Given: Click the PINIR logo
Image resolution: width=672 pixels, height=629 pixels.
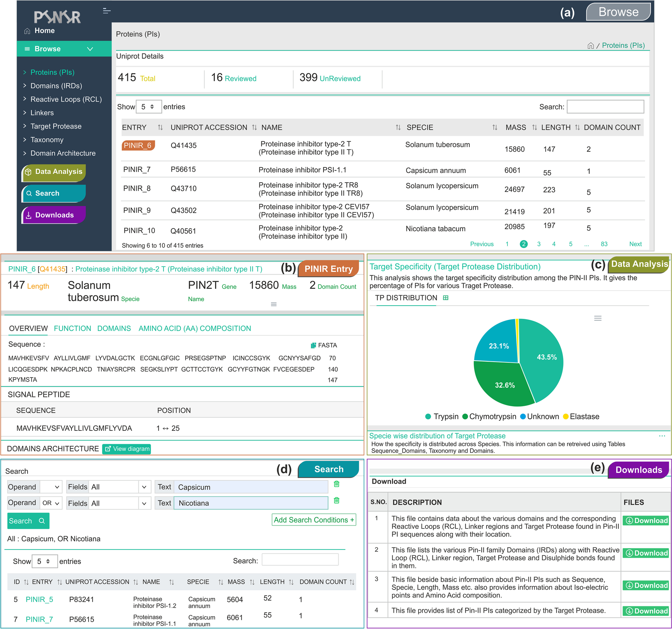Looking at the screenshot, I should coord(57,17).
